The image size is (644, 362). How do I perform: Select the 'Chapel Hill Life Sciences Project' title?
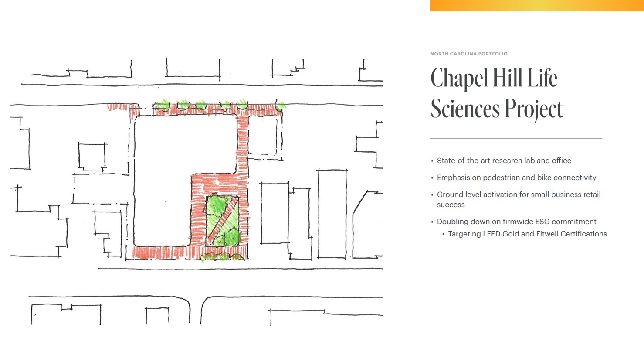[x=497, y=93]
